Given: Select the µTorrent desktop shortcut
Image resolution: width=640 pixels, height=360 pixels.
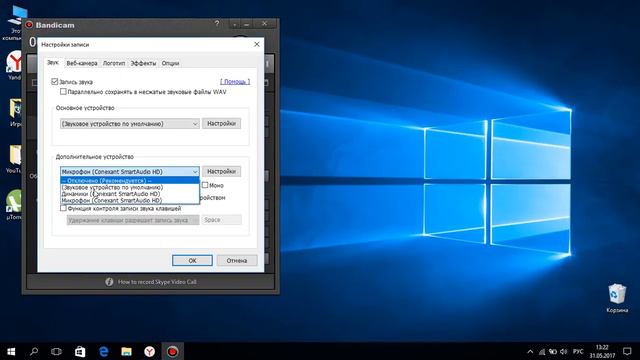Looking at the screenshot, I should point(14,205).
